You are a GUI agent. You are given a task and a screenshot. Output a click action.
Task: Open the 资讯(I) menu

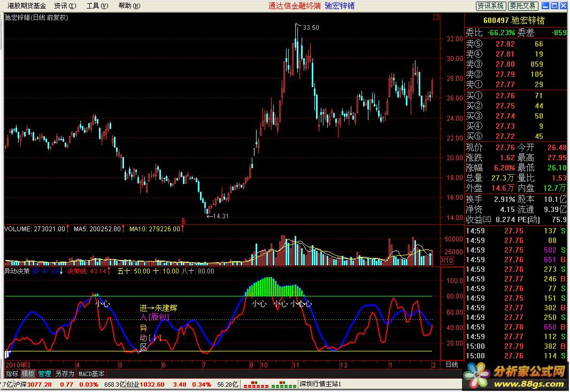pos(65,6)
